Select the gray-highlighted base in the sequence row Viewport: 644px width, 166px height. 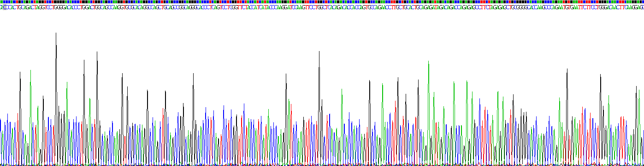coord(5,7)
